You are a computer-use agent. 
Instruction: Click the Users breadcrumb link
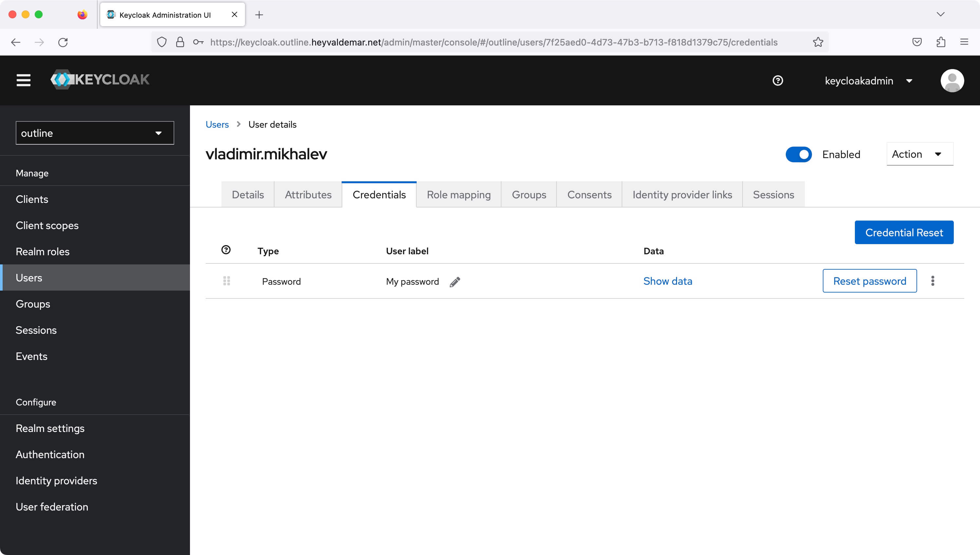click(216, 124)
